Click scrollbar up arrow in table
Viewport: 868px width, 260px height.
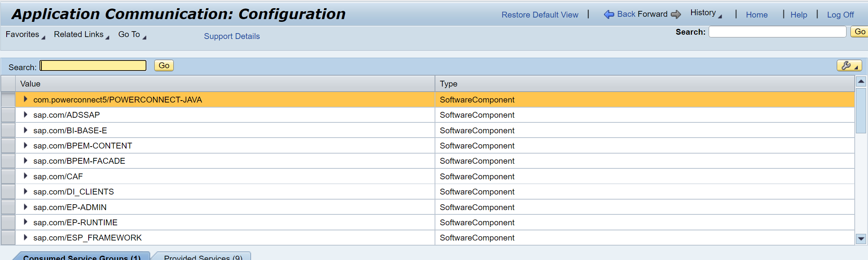point(861,81)
